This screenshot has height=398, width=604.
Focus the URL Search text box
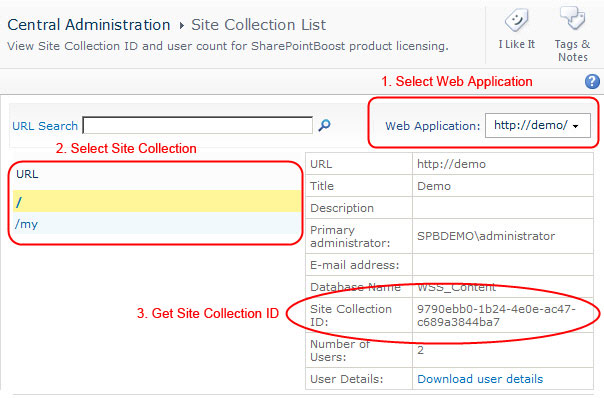coord(198,125)
